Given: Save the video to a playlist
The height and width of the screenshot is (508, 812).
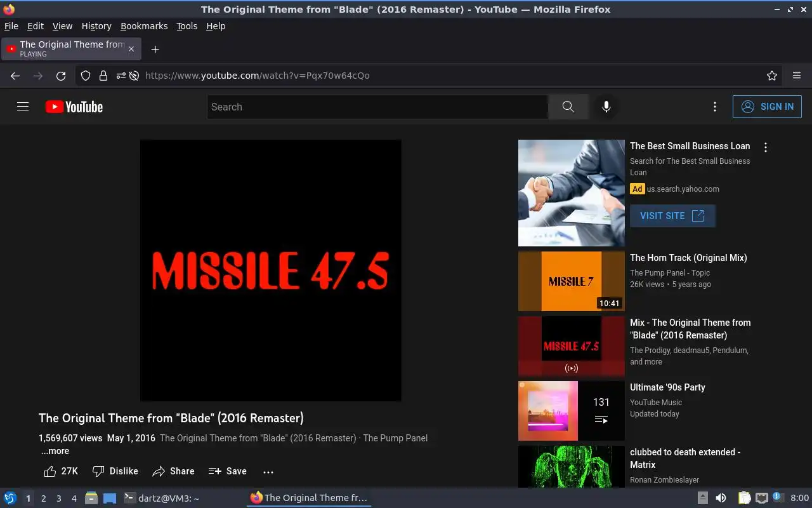Looking at the screenshot, I should click(227, 471).
